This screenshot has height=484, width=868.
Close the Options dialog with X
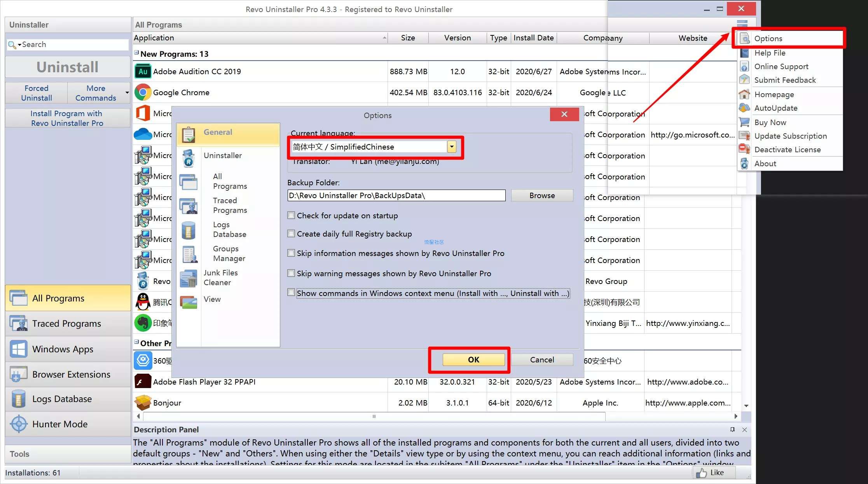(x=564, y=114)
